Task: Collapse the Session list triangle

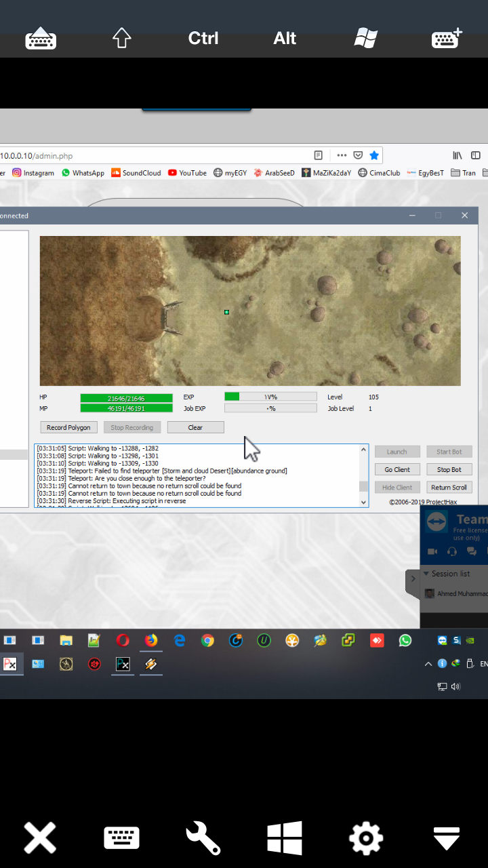Action: click(x=426, y=574)
